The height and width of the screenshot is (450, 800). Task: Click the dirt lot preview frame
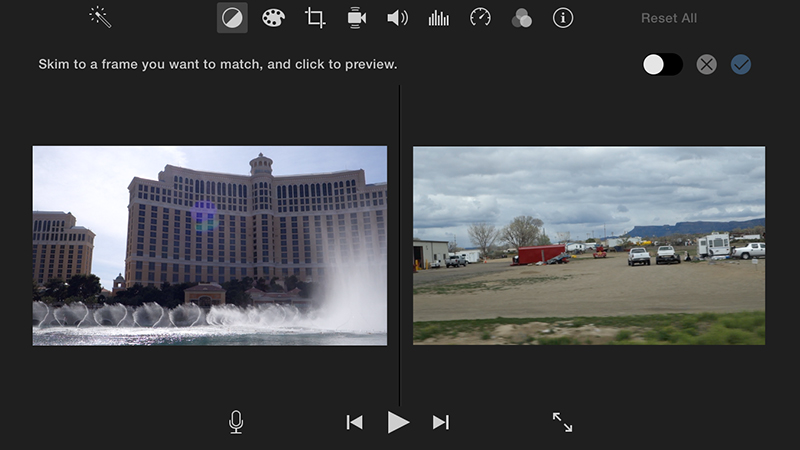[x=589, y=246]
